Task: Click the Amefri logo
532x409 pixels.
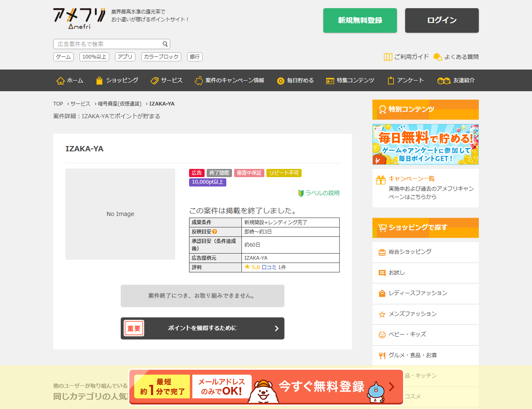Action: click(79, 19)
